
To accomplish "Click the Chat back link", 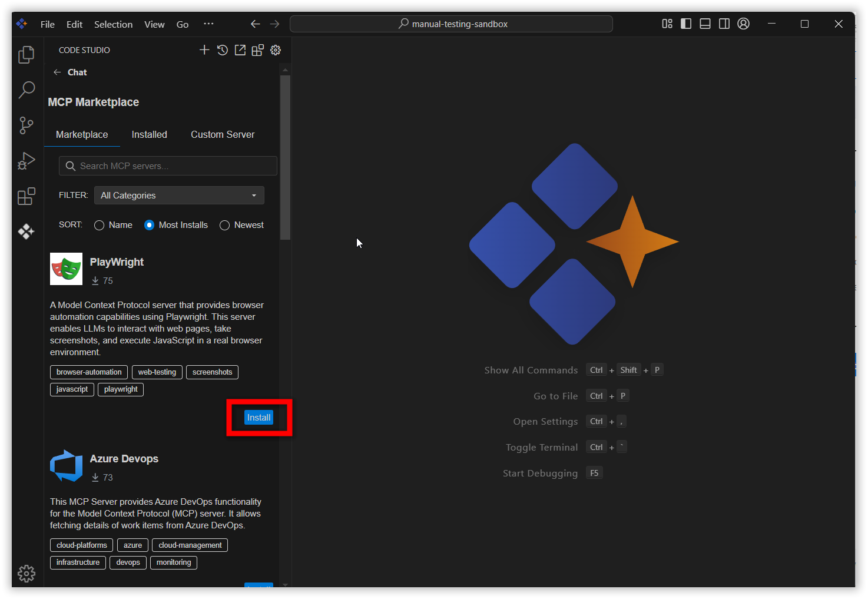I will (77, 72).
